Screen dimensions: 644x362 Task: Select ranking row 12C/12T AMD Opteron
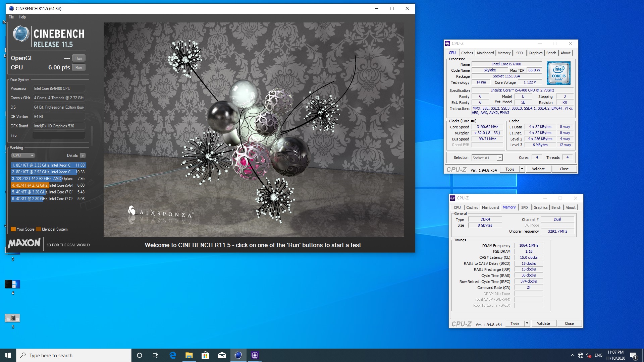48,179
